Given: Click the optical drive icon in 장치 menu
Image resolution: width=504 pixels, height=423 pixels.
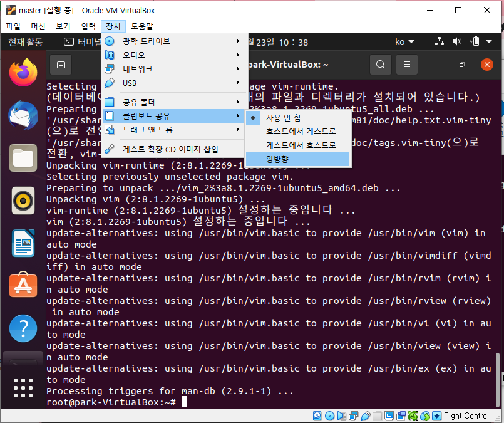Looking at the screenshot, I should pos(110,41).
